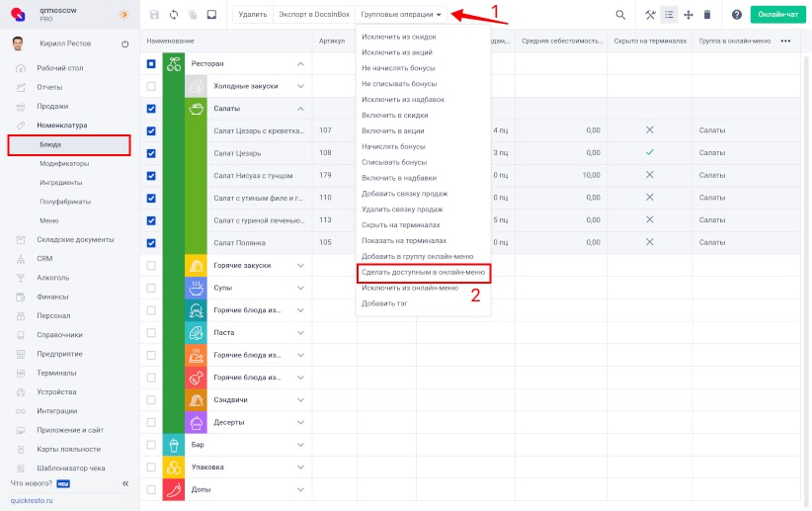Viewport: 812px width, 511px height.
Task: Click the Упаковка category icon
Action: (x=174, y=467)
